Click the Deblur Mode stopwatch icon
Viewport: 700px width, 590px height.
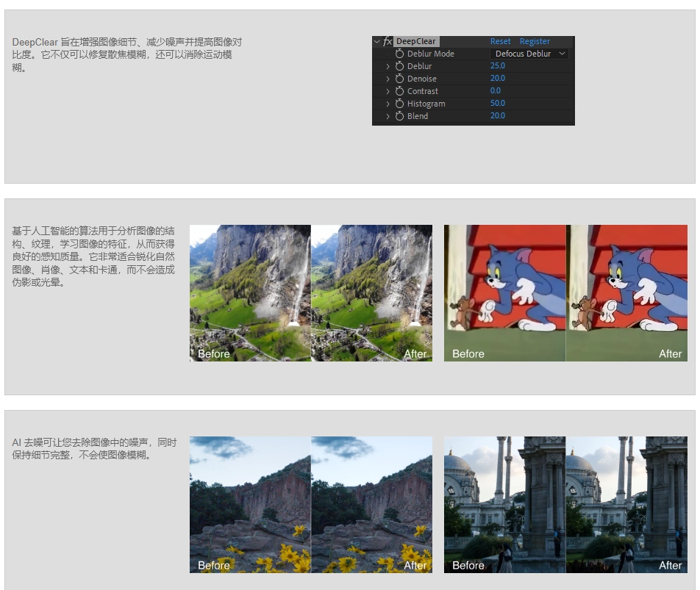(x=400, y=54)
